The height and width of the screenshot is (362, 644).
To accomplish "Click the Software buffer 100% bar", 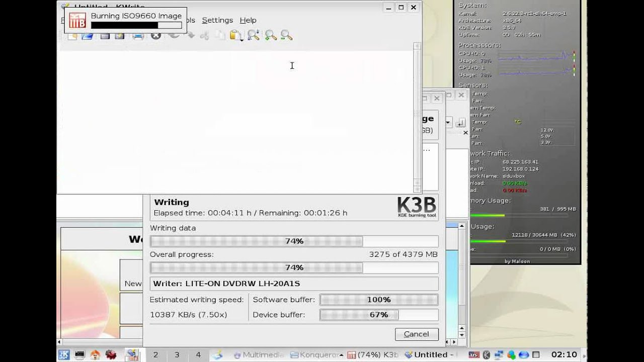I will (x=379, y=300).
